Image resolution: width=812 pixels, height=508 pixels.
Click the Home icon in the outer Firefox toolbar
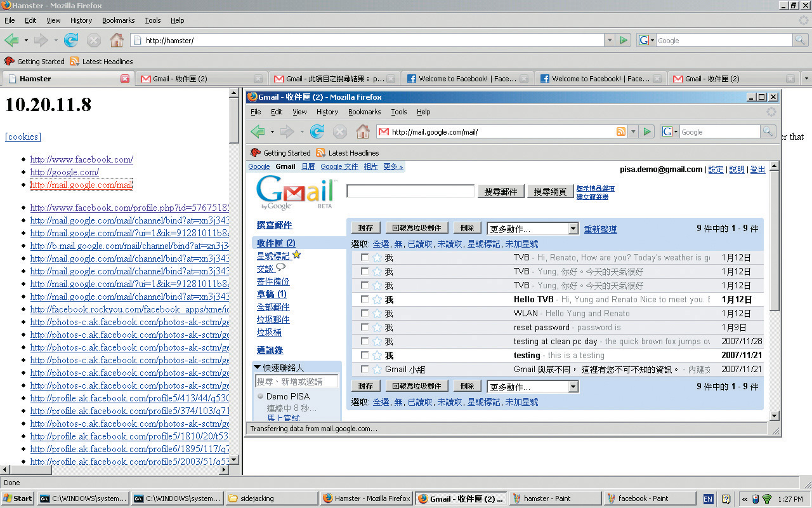coord(117,40)
